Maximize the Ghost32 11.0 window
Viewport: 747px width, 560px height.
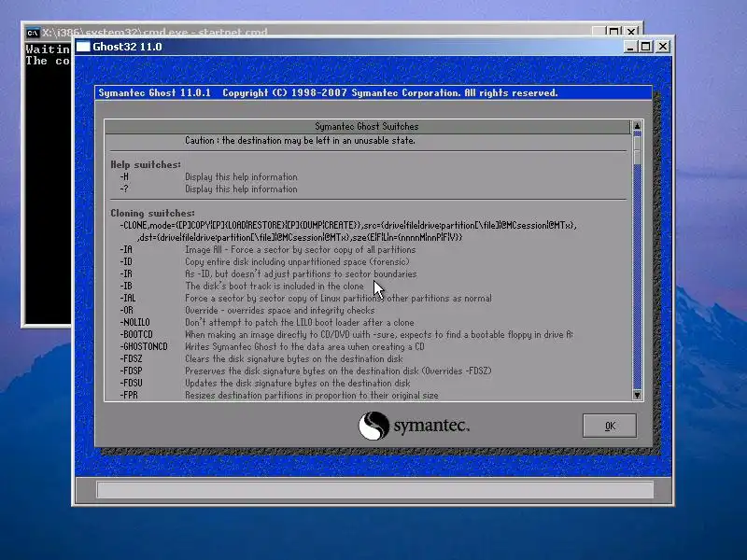[x=645, y=47]
